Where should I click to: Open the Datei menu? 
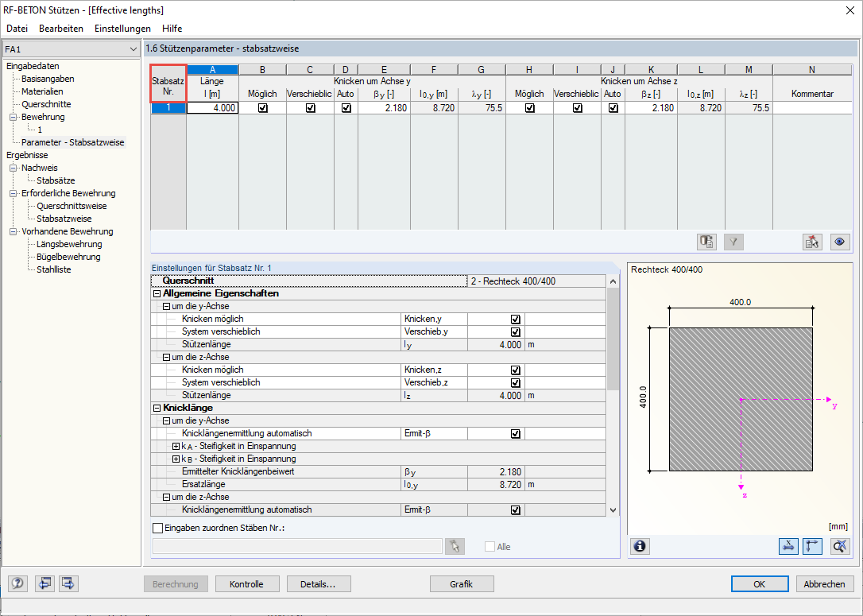(17, 28)
